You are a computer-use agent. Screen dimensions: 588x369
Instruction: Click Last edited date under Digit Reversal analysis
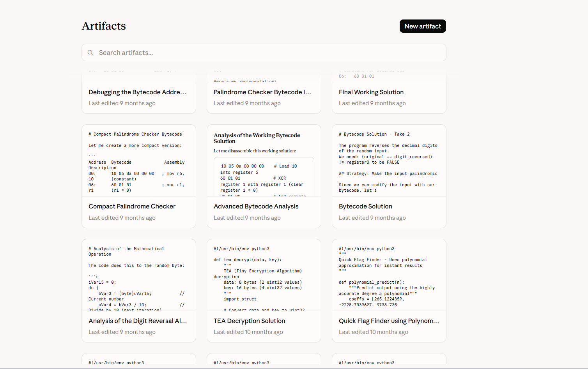pyautogui.click(x=122, y=332)
